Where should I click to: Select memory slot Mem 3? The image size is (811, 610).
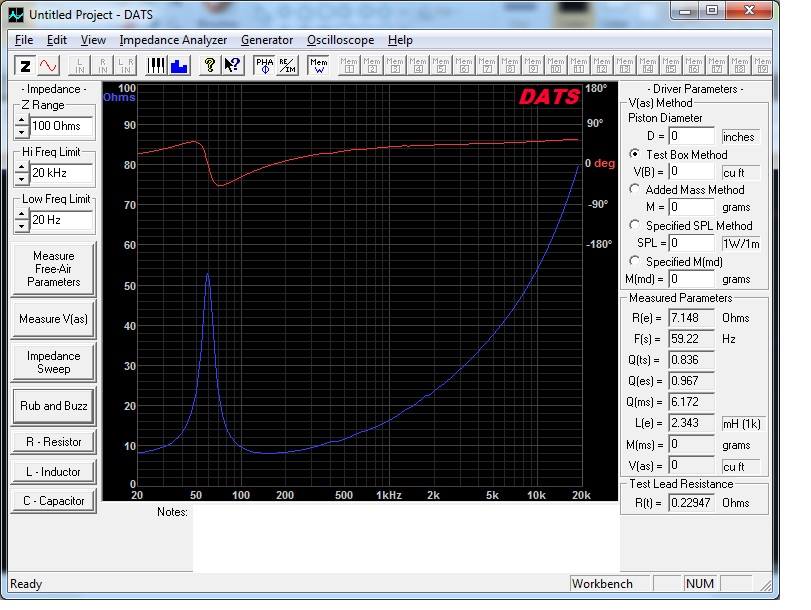click(x=395, y=66)
